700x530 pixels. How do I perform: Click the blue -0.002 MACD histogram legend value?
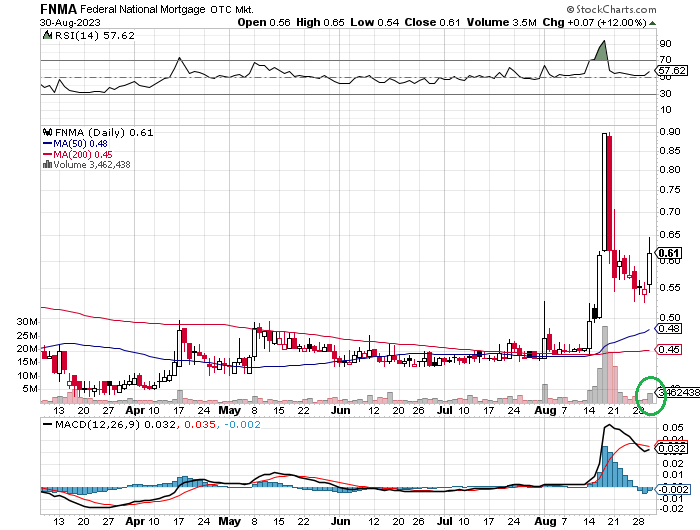[x=242, y=424]
